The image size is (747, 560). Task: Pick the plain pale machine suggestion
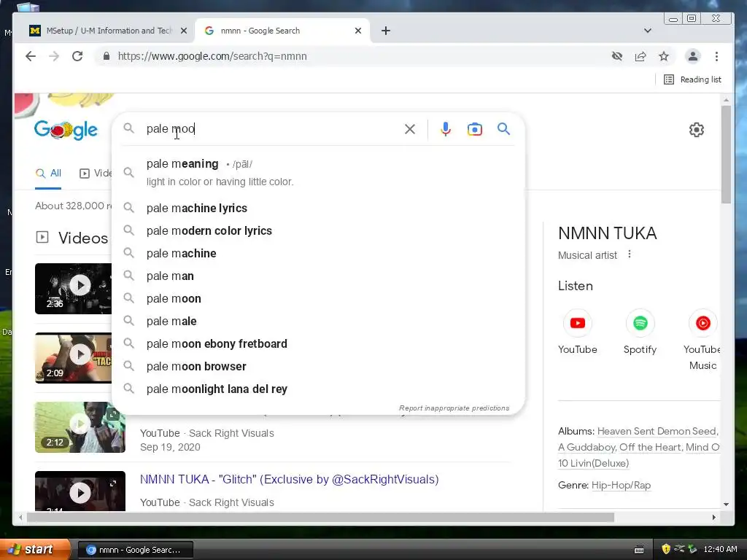[318, 253]
